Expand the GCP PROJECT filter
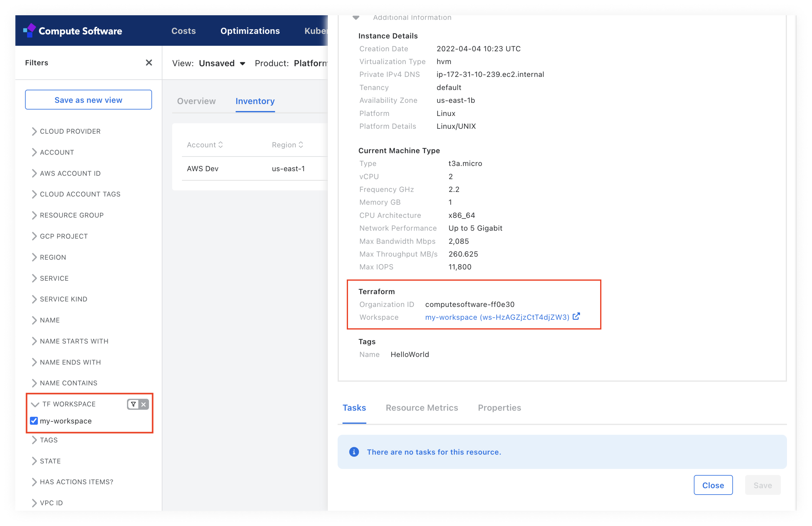Image resolution: width=812 pixels, height=526 pixels. (60, 237)
